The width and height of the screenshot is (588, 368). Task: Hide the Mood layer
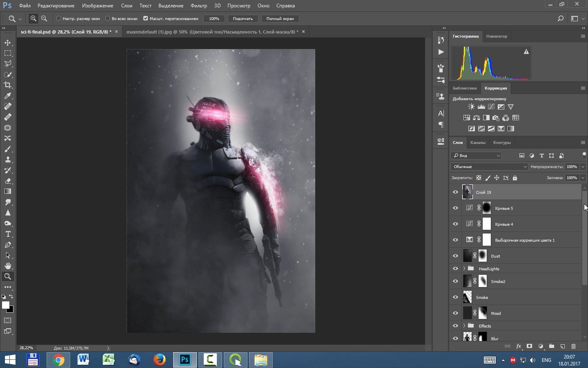(x=456, y=313)
